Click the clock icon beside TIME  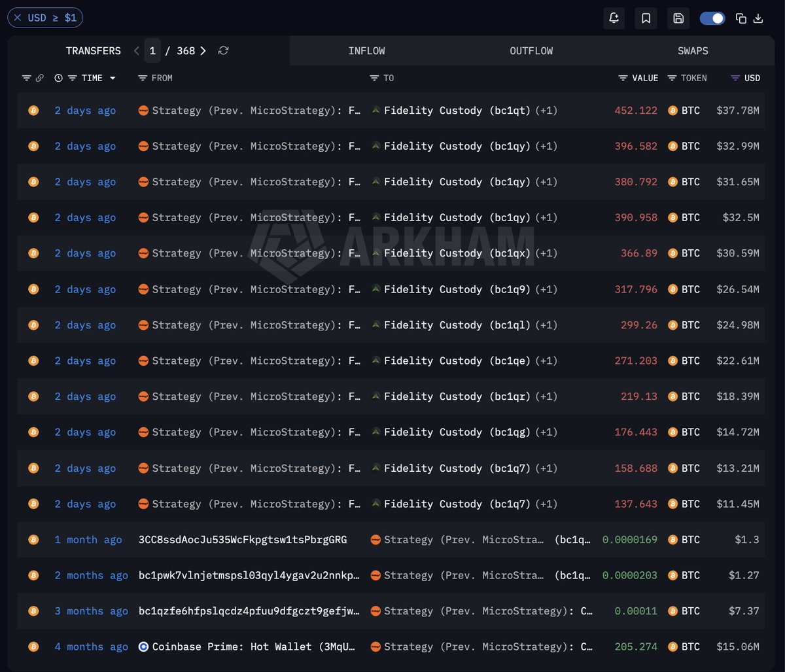58,78
